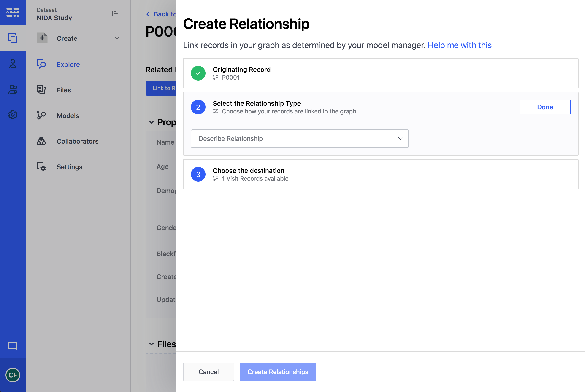The width and height of the screenshot is (585, 392).
Task: Collapse the Files section chevron
Action: click(x=151, y=344)
